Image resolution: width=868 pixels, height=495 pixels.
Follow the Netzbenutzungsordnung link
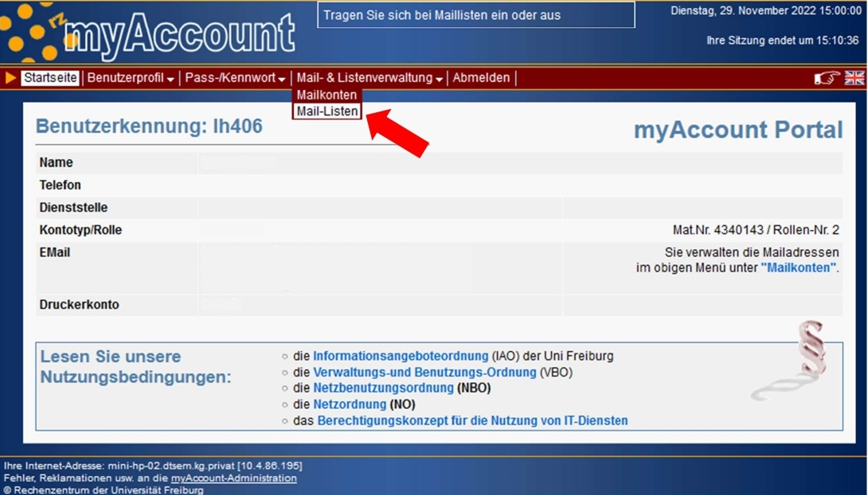tap(383, 388)
